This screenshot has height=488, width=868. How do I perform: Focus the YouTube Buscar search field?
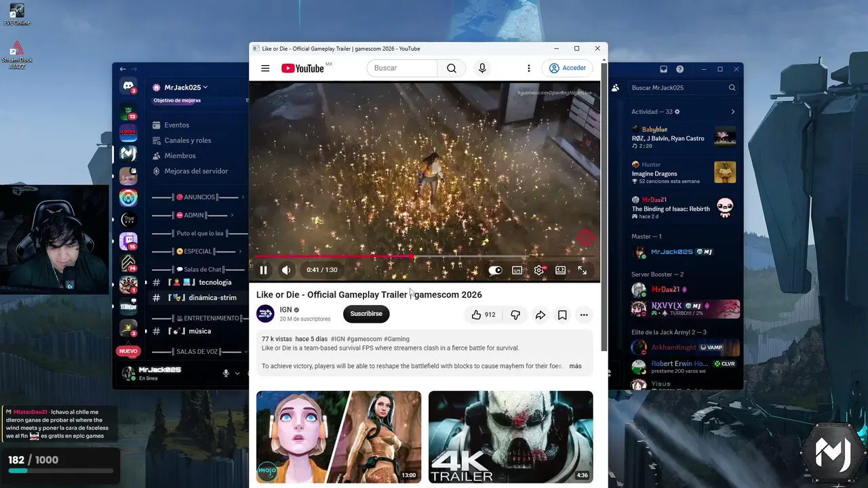click(x=402, y=68)
